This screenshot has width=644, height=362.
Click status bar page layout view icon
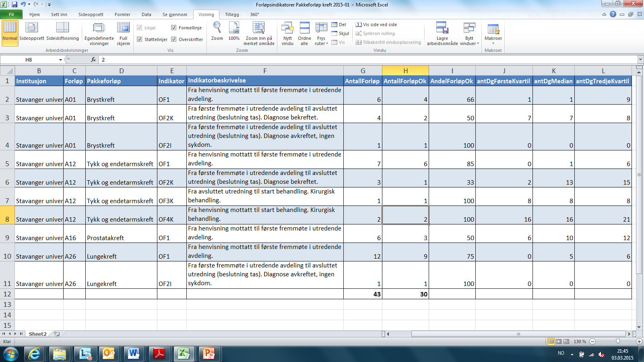point(559,341)
